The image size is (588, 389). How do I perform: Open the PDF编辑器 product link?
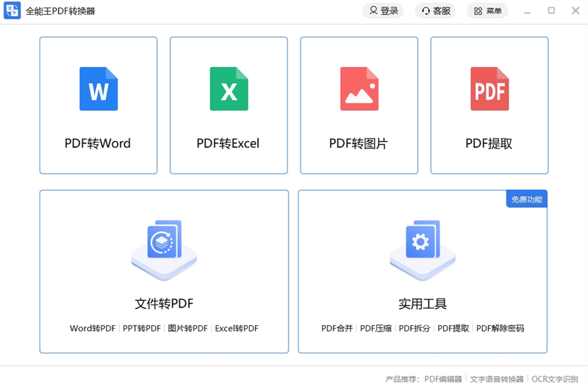point(443,379)
